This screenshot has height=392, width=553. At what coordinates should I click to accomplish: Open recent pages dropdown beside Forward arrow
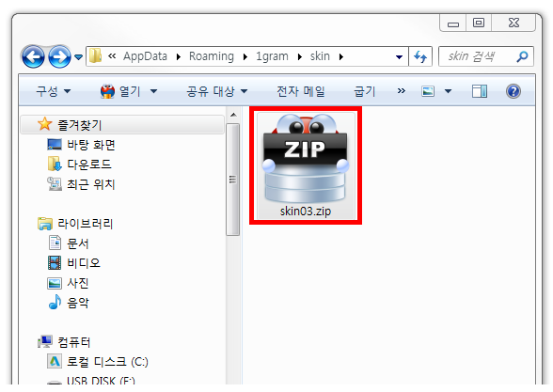(78, 56)
